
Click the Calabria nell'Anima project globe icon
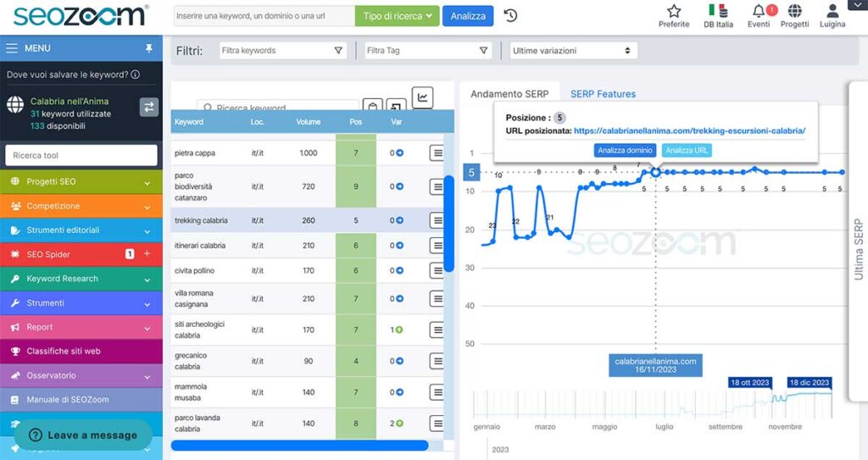coord(15,104)
